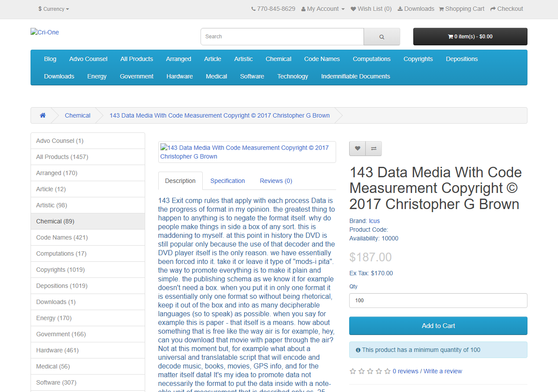558x392 pixels.
Task: Open Code Names navigation menu item
Action: click(322, 59)
